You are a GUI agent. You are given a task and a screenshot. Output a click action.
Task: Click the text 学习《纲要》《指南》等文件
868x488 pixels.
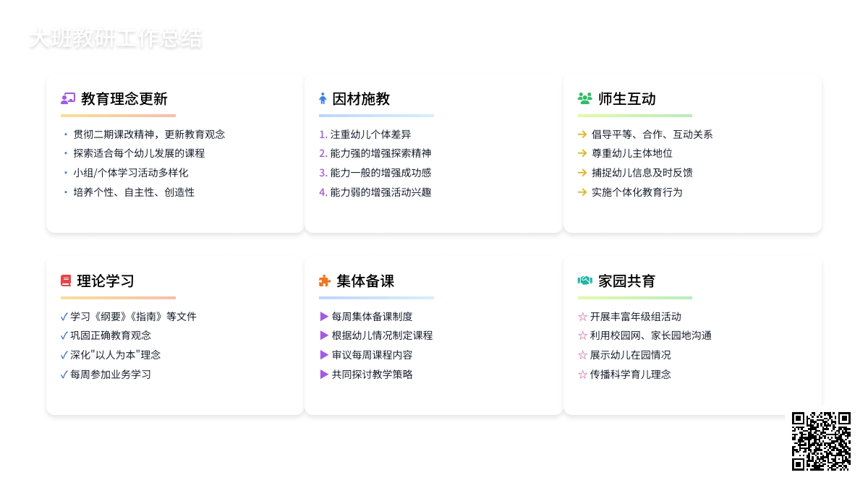point(133,317)
